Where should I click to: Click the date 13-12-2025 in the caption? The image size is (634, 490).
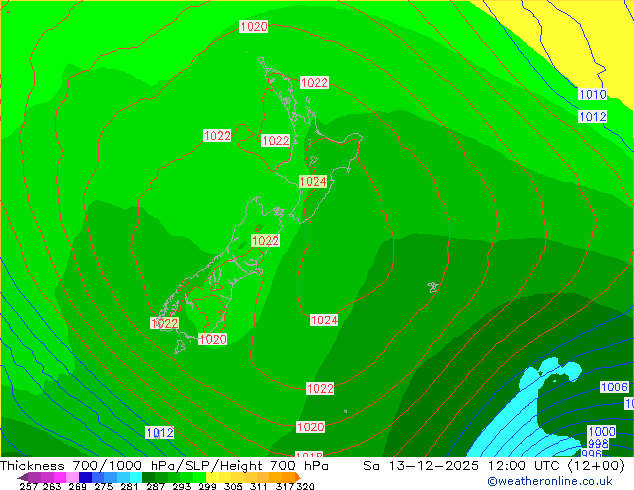pos(434,466)
